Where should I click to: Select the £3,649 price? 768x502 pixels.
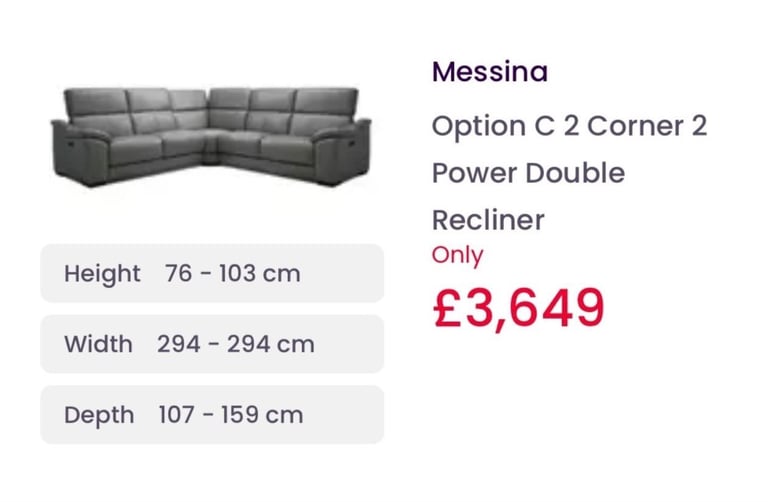pyautogui.click(x=519, y=308)
